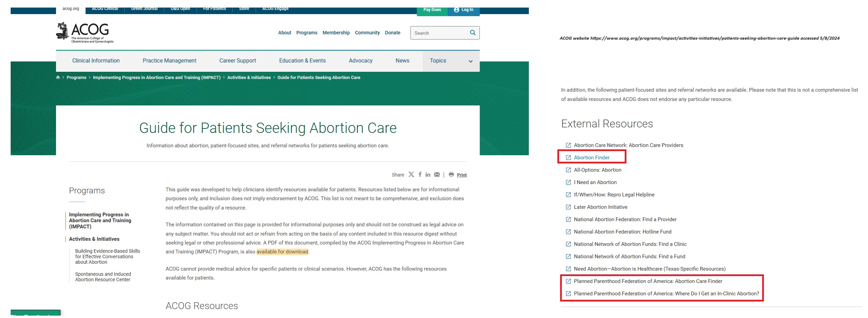Click Activities & Initiatives breadcrumb link
The width and height of the screenshot is (868, 318).
click(249, 78)
